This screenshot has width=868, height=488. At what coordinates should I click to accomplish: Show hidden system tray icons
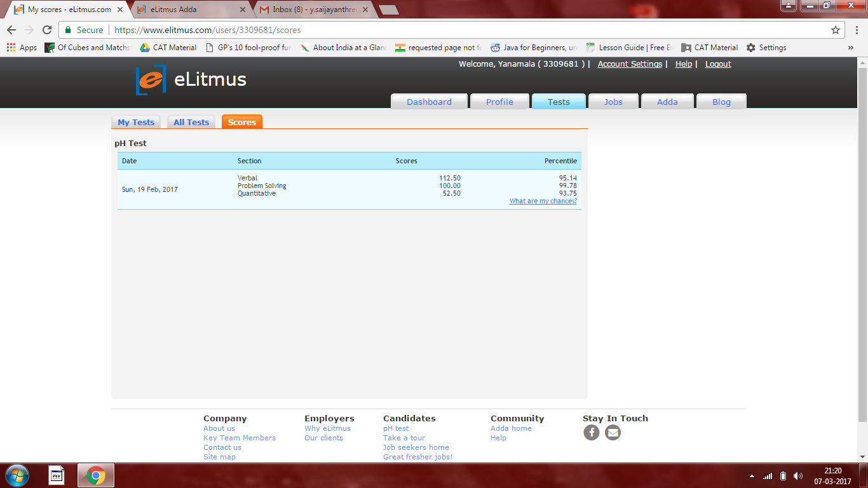point(752,476)
